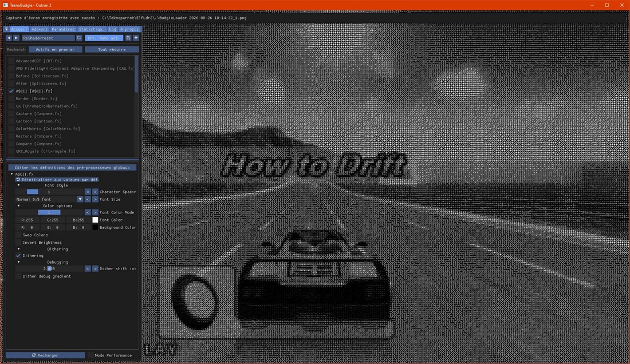
Task: Collapse the ASCII.fx settings tree
Action: pos(11,174)
